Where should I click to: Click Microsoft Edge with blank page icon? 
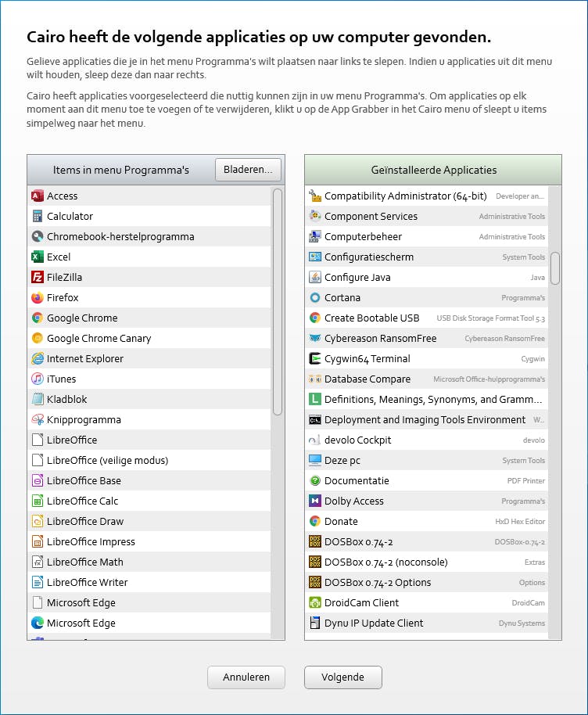click(x=149, y=602)
